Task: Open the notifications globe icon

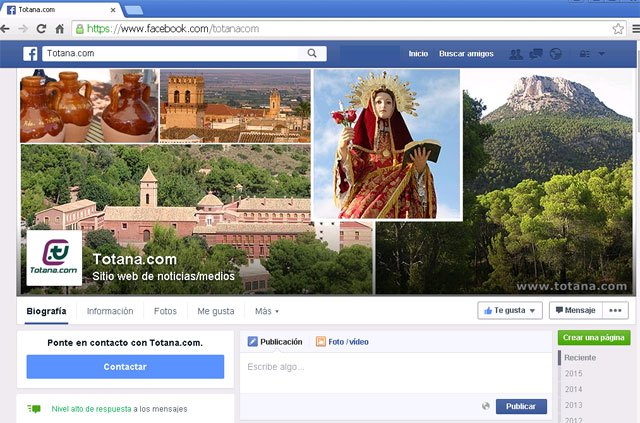Action: point(556,54)
